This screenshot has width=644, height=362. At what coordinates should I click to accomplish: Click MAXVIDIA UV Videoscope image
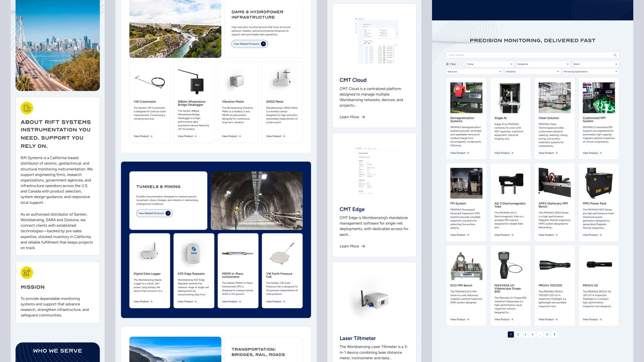tap(511, 265)
